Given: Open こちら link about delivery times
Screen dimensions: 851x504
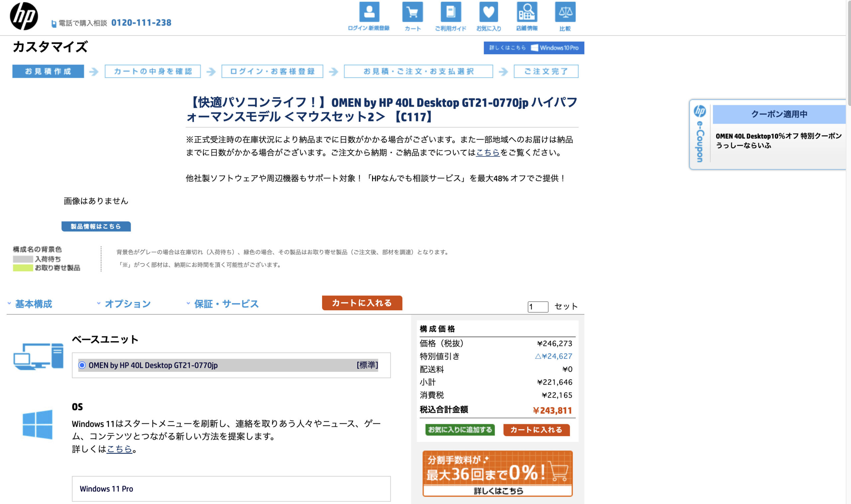Looking at the screenshot, I should (488, 152).
